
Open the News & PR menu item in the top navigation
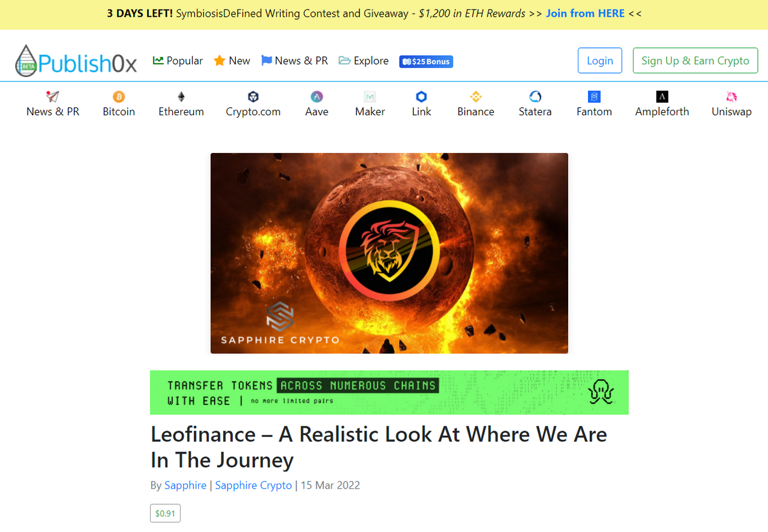pyautogui.click(x=295, y=61)
